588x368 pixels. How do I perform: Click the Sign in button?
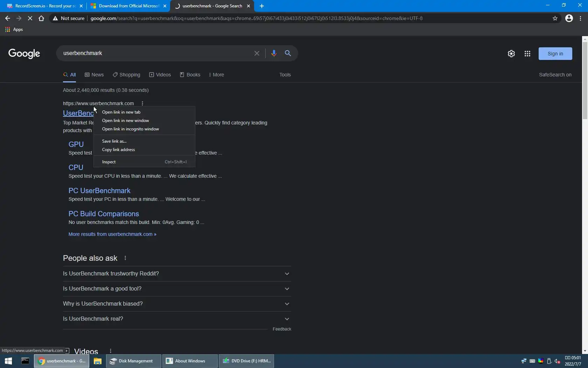555,54
